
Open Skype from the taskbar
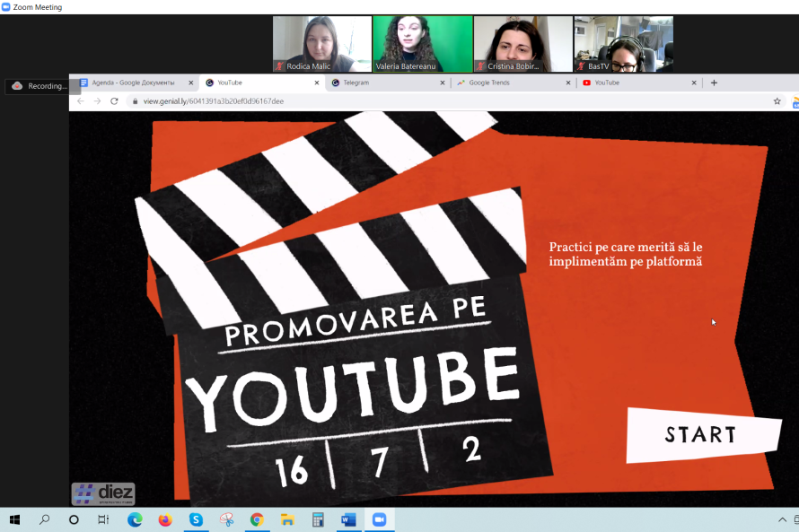pyautogui.click(x=196, y=519)
